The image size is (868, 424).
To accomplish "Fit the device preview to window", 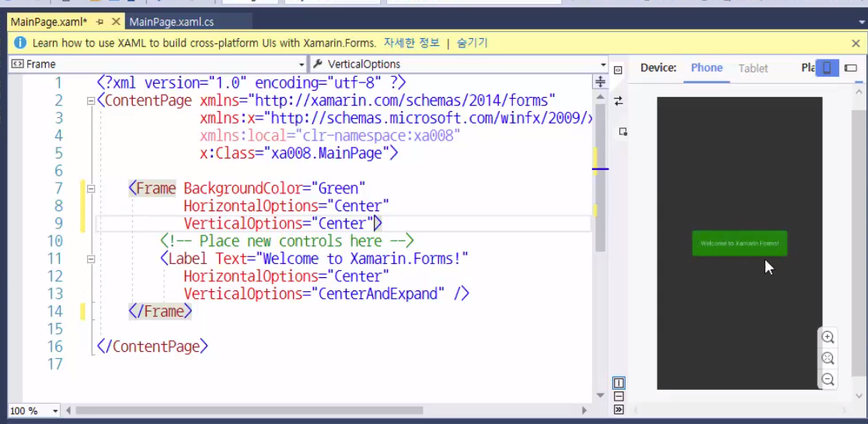I will point(828,358).
